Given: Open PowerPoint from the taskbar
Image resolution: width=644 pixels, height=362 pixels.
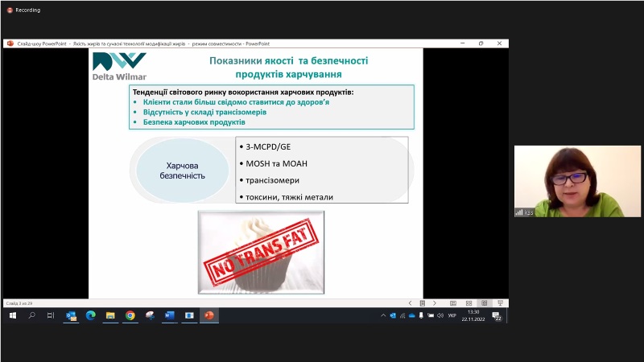Looking at the screenshot, I should (x=209, y=315).
